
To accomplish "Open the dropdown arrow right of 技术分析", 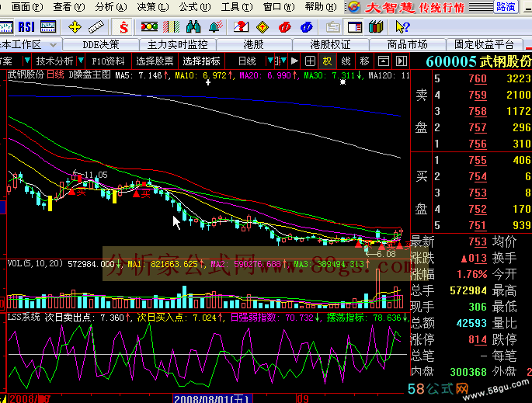I will click(81, 61).
